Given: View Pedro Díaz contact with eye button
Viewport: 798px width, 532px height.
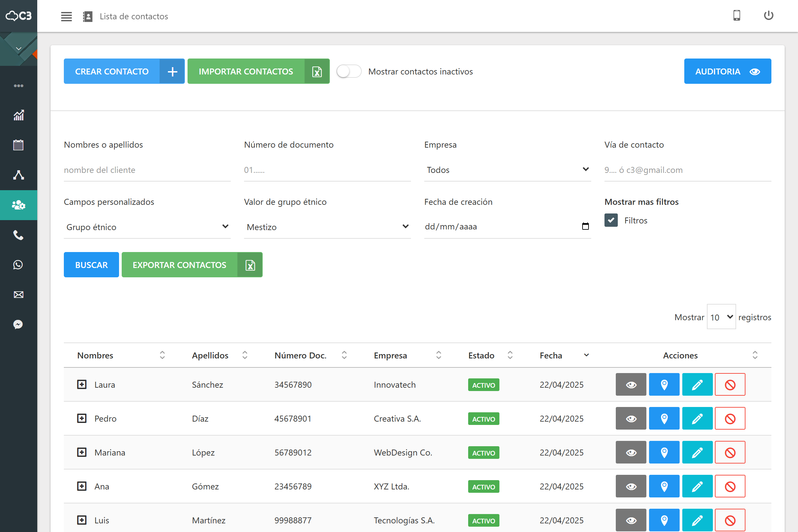Looking at the screenshot, I should coord(631,418).
